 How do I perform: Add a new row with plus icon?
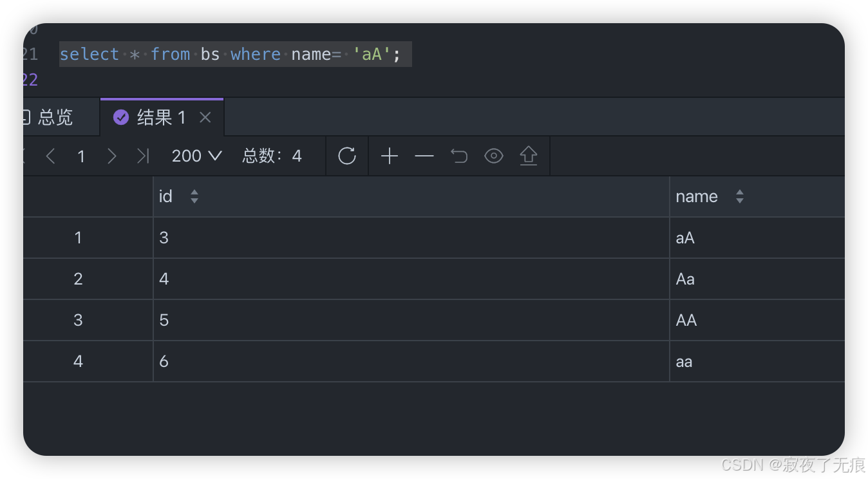390,156
